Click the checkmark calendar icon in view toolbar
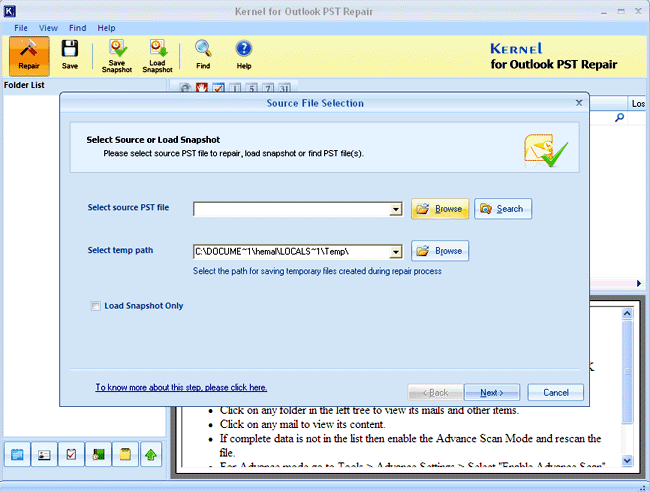 pos(218,88)
